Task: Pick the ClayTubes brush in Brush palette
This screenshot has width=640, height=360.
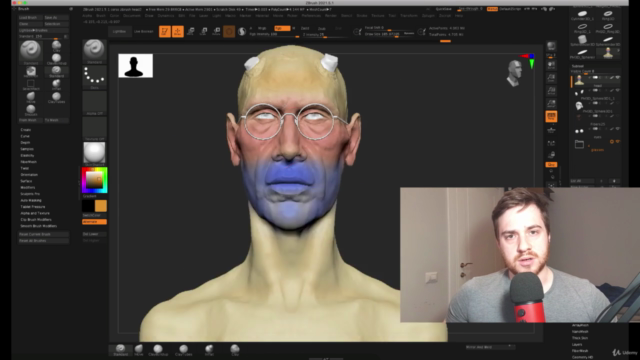Action: click(x=56, y=98)
